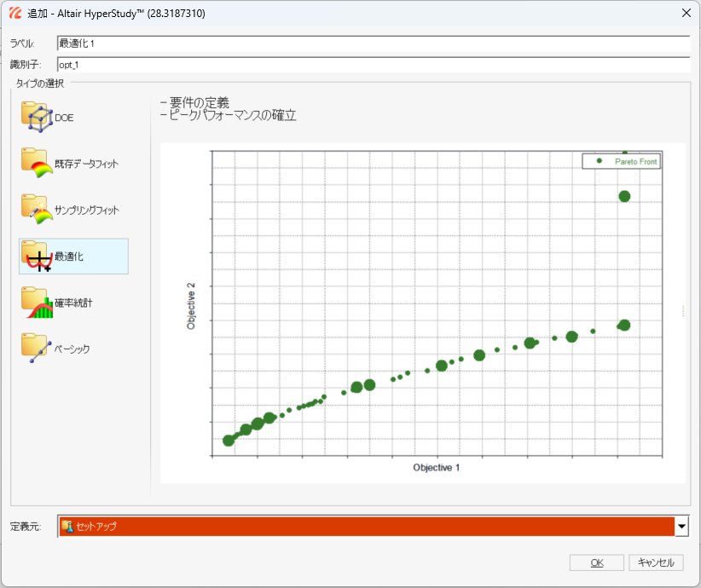Click the セットアップ flask icon in 定義元
This screenshot has width=701, height=588.
click(x=67, y=527)
